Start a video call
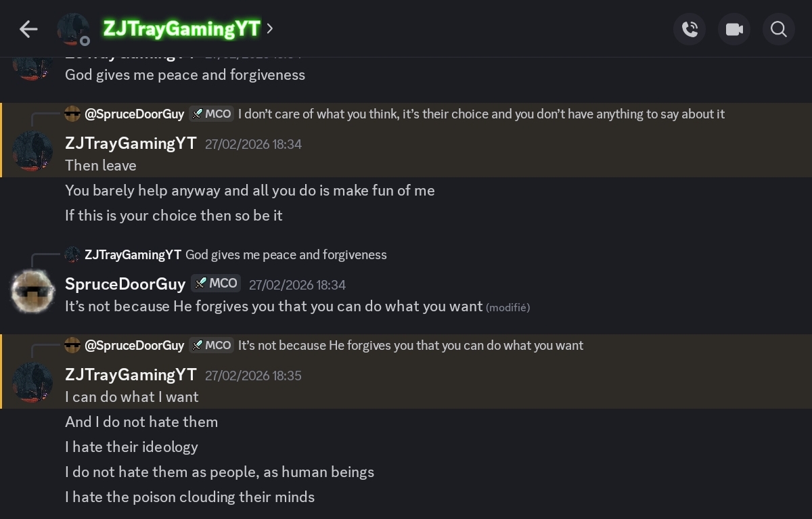The image size is (812, 519). tap(734, 29)
